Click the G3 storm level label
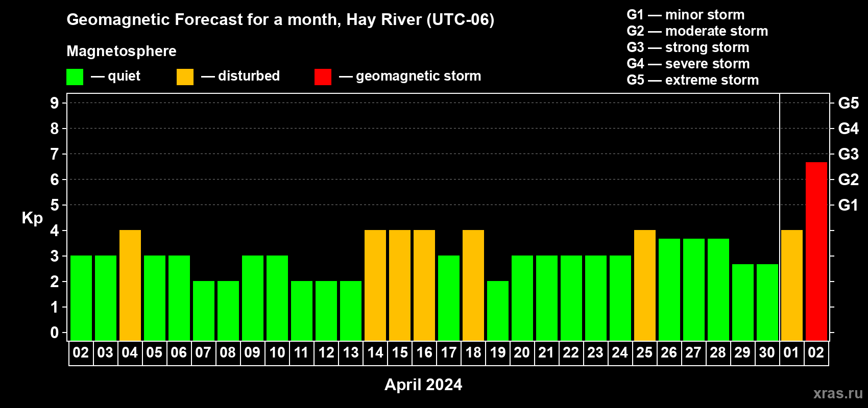The width and height of the screenshot is (868, 408). pyautogui.click(x=848, y=154)
